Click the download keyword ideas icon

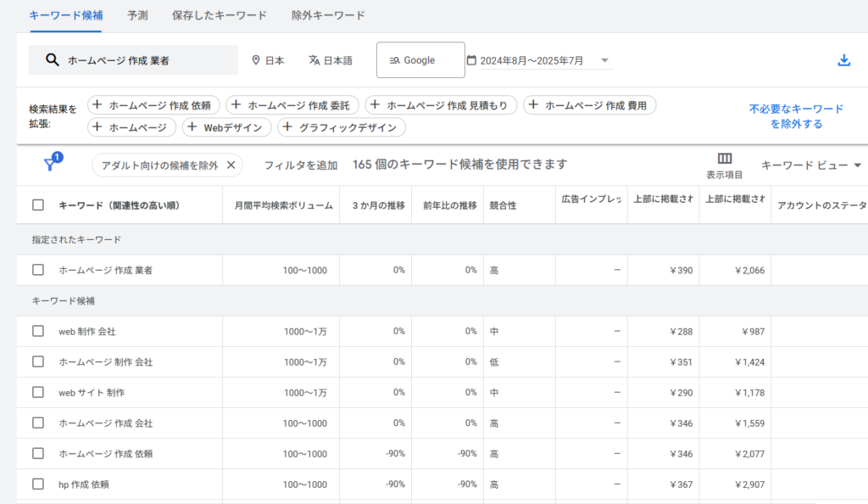[x=843, y=60]
